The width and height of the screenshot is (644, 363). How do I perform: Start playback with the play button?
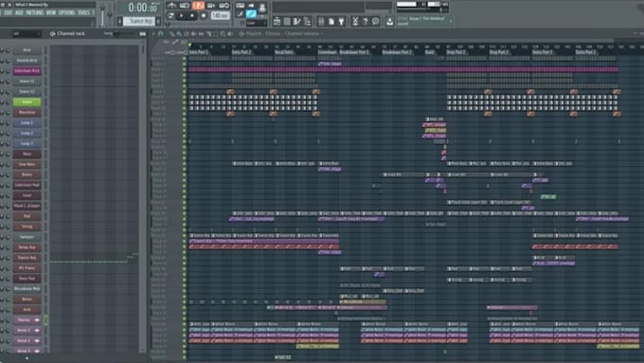click(x=182, y=15)
